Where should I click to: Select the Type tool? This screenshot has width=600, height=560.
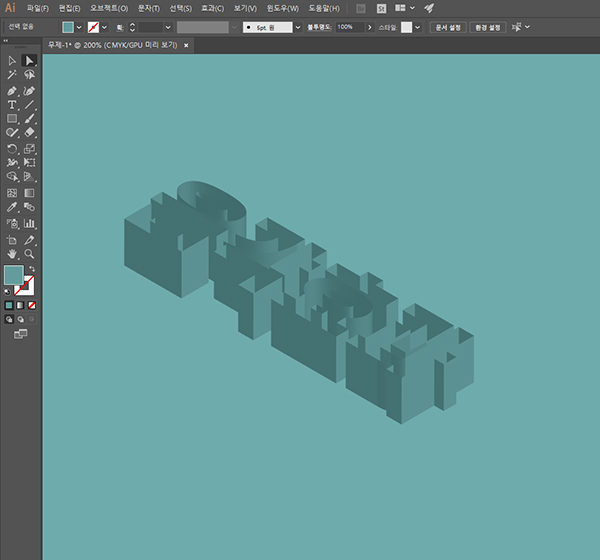[12, 104]
